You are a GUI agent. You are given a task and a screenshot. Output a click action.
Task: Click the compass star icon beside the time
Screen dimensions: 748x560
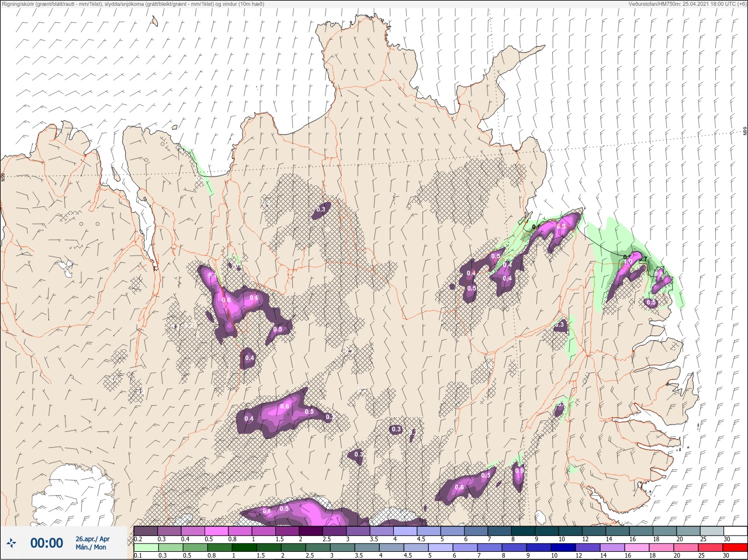click(x=11, y=543)
